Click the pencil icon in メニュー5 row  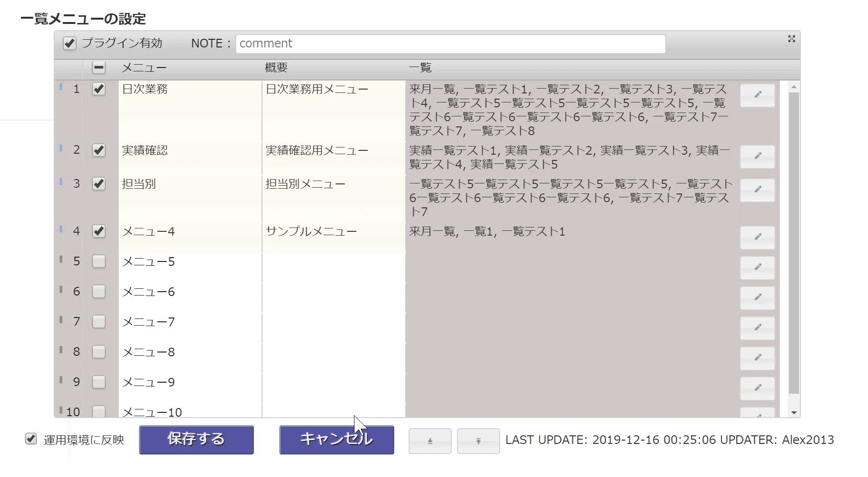click(757, 268)
